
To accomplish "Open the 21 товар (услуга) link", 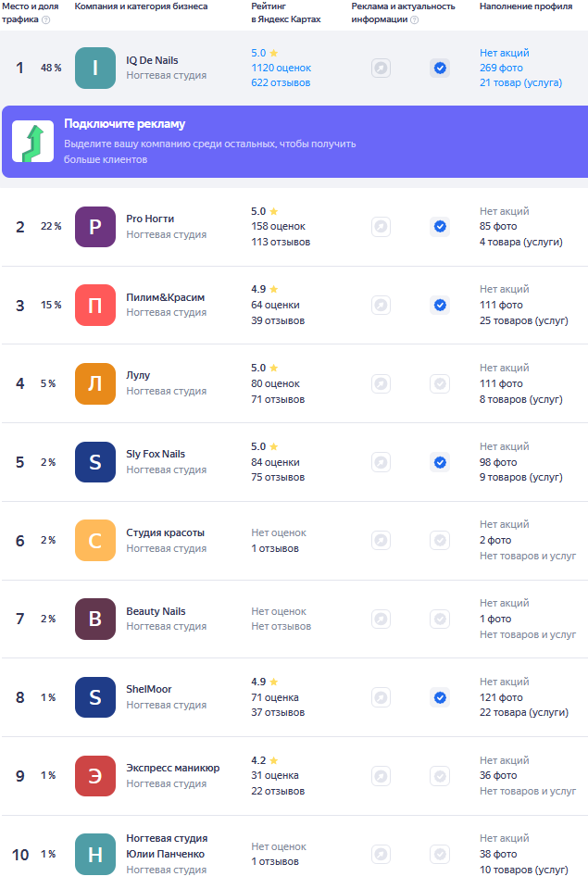I will 520,82.
